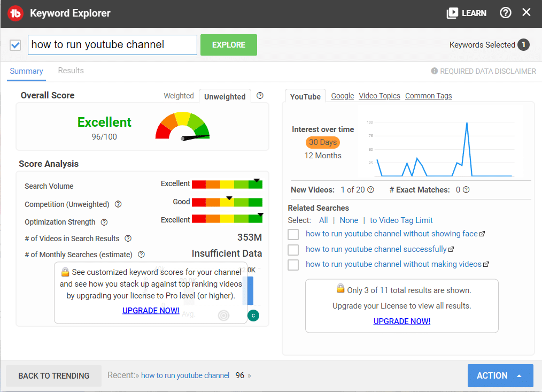Check 'how to run youtube channel successfully'
The image size is (542, 392).
coord(293,250)
